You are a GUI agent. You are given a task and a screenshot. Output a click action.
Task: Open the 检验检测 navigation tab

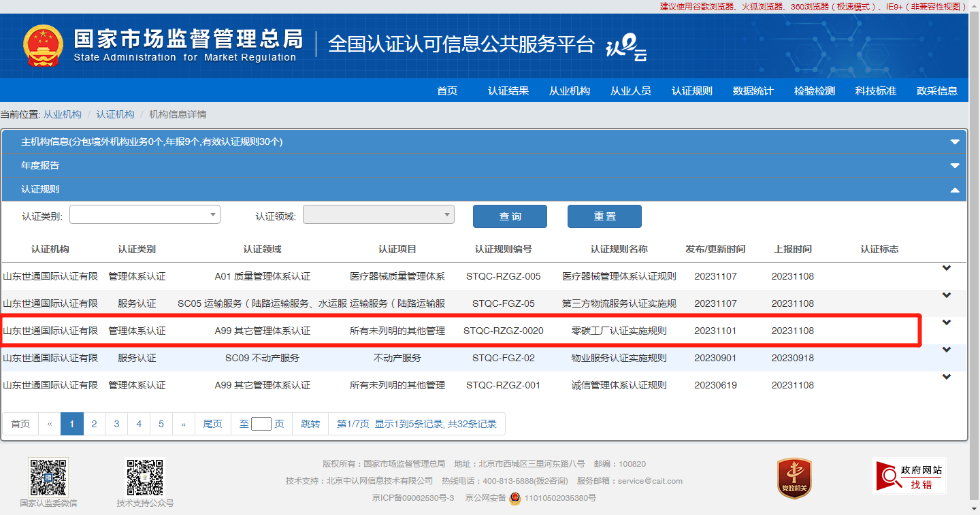coord(815,90)
